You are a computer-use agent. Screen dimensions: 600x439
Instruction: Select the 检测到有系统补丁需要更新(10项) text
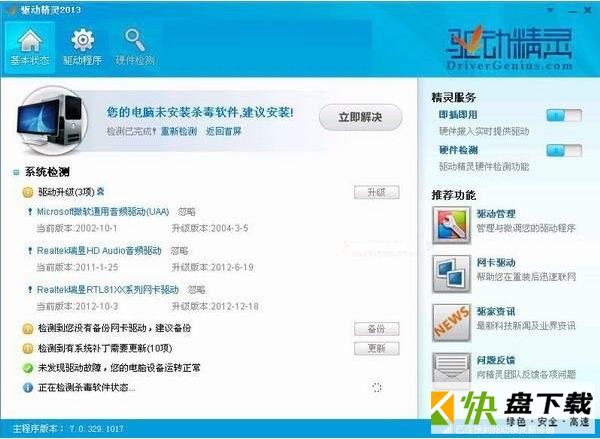coord(105,348)
